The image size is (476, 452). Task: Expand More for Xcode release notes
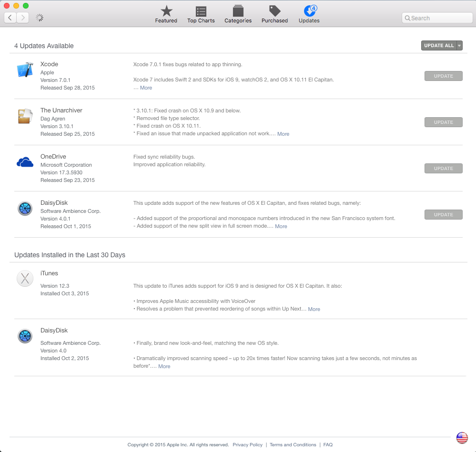click(x=146, y=88)
